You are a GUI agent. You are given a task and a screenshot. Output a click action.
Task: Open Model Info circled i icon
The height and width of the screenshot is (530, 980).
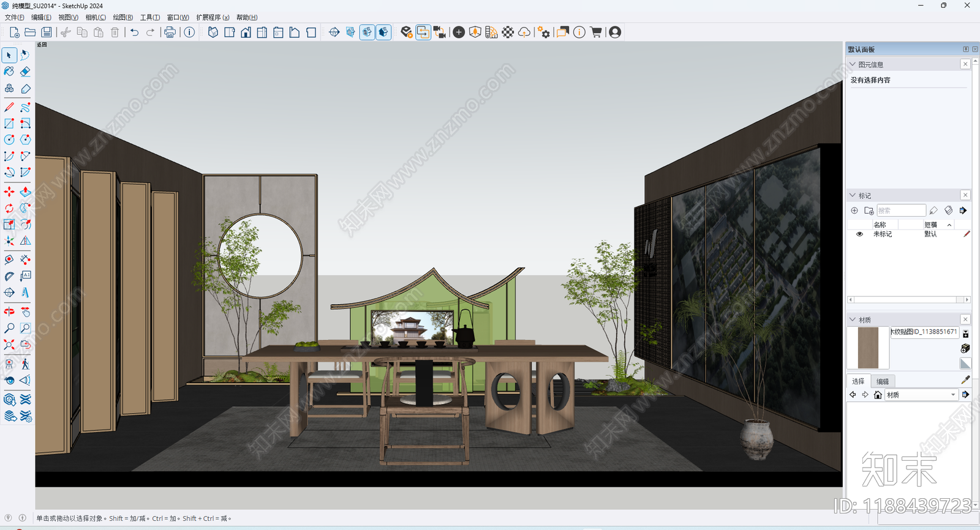189,32
